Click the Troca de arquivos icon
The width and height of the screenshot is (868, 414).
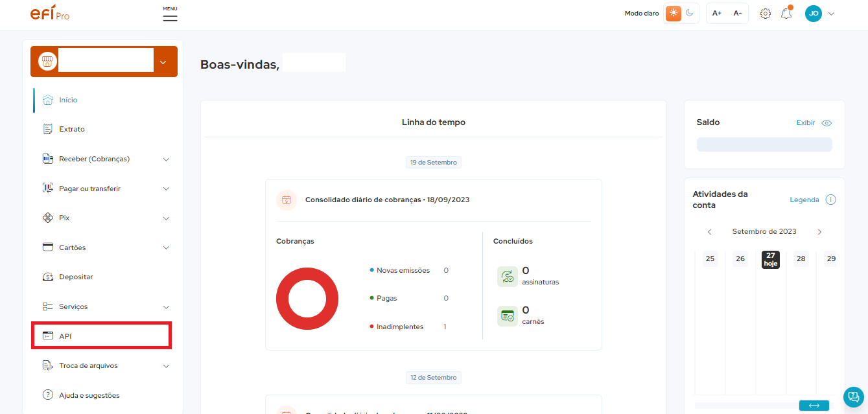pos(47,365)
